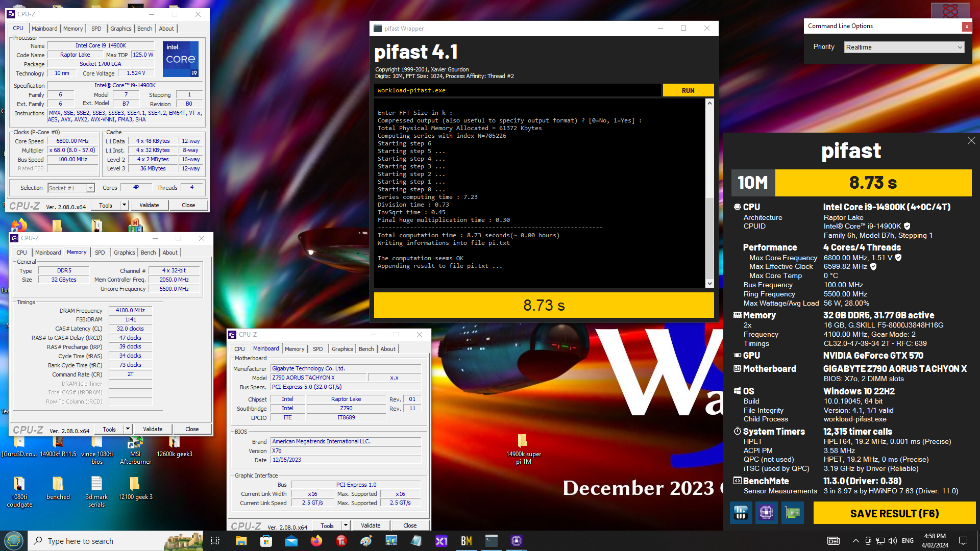Select CPU tab in CPU-Z Mainboard window
This screenshot has width=980, height=551.
[x=239, y=349]
